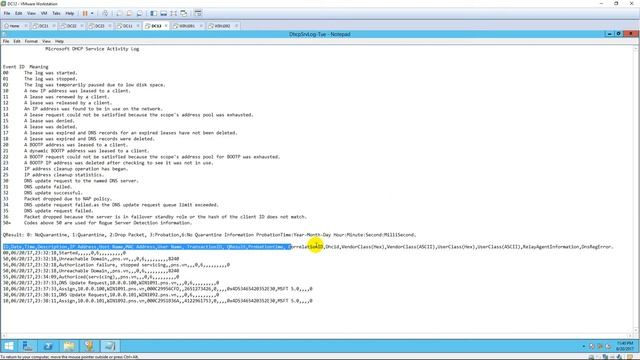The width and height of the screenshot is (640, 360).
Task: Click the log entry 'Authorization failure, stopped servicing'
Action: pyautogui.click(x=116, y=264)
